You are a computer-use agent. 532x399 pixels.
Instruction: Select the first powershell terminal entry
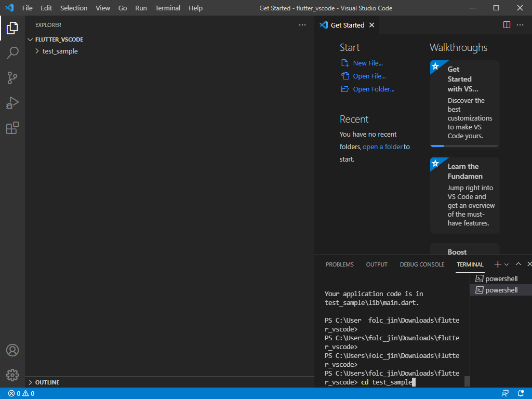[x=501, y=278]
